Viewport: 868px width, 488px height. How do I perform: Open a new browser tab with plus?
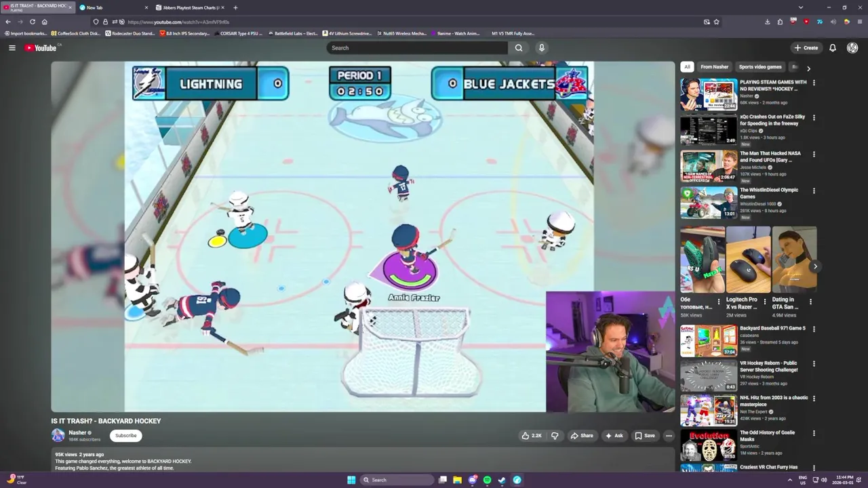235,7
